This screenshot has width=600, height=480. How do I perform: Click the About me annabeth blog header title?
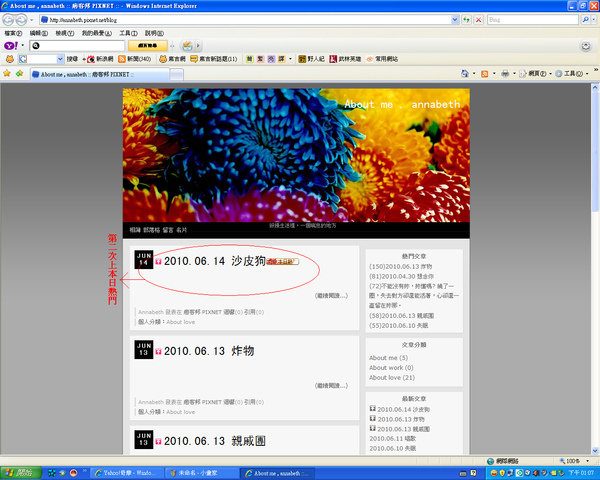point(402,104)
